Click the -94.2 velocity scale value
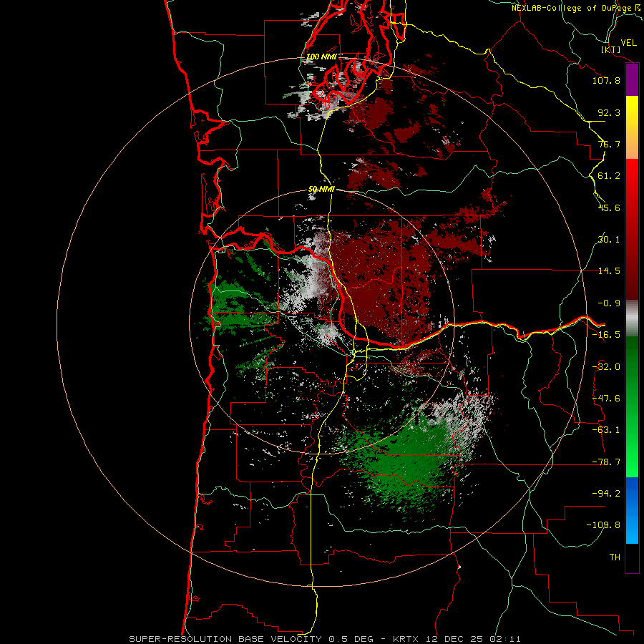The image size is (644, 644). (606, 493)
